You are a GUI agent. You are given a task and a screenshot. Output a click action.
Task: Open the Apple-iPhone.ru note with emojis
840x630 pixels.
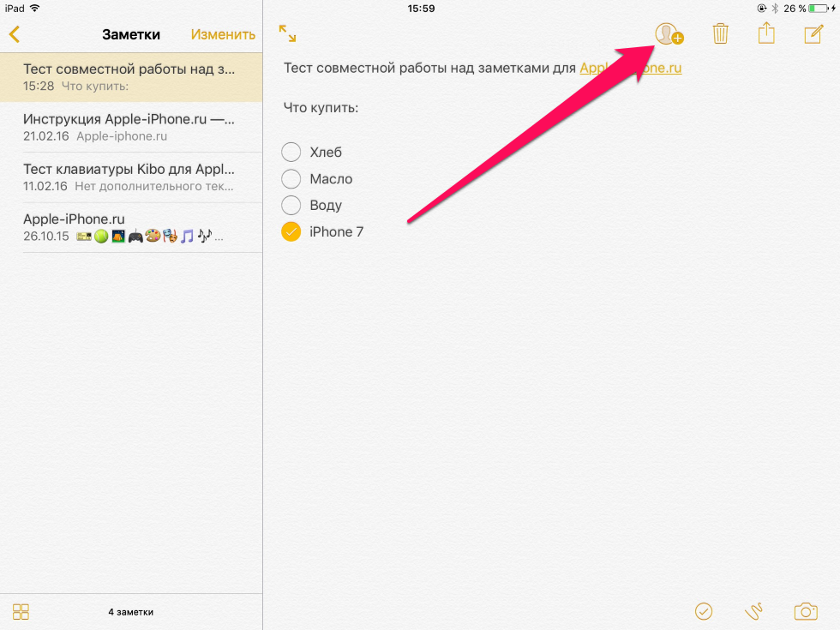point(129,227)
